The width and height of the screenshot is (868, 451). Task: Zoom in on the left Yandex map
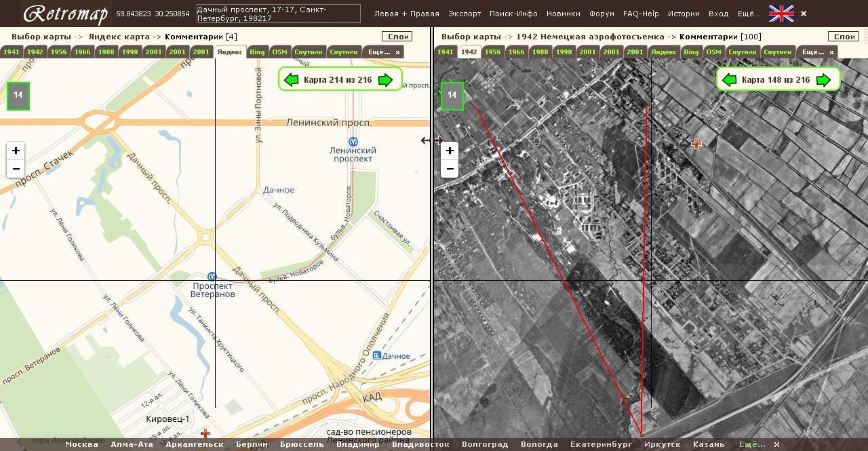point(16,151)
